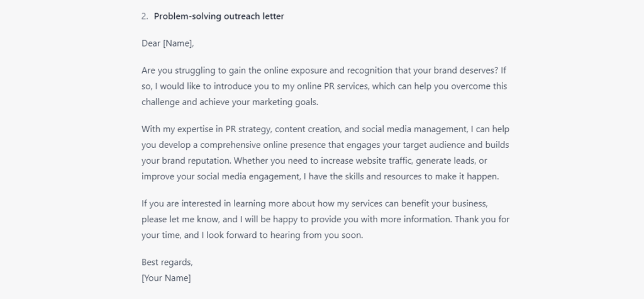Click the word 'Dear' in the salutation
644x299 pixels.
click(x=151, y=43)
